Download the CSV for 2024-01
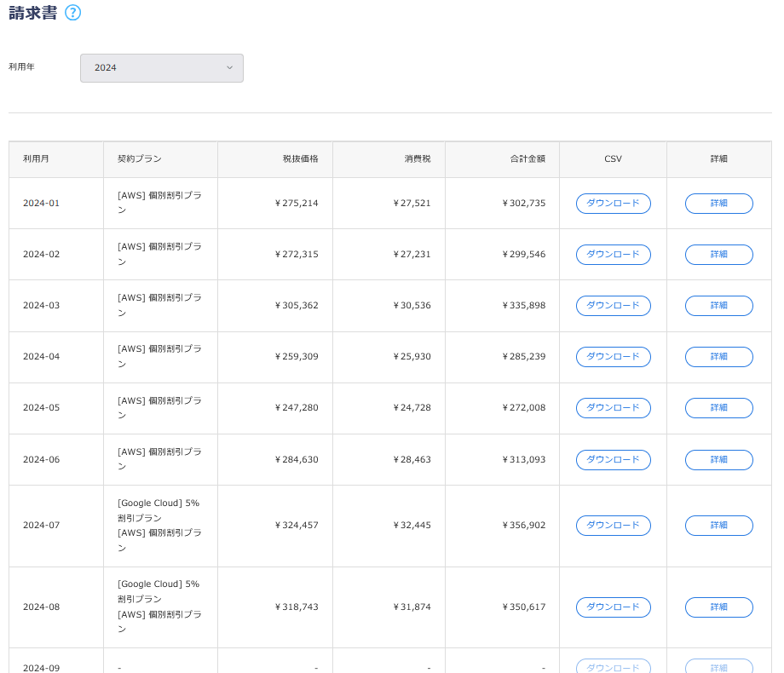Screen dimensions: 784x673 coord(613,204)
